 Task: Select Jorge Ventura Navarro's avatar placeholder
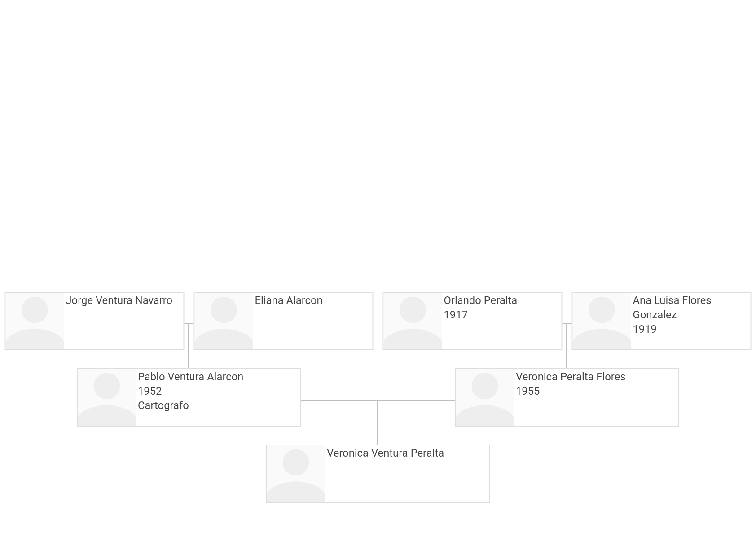click(x=35, y=321)
